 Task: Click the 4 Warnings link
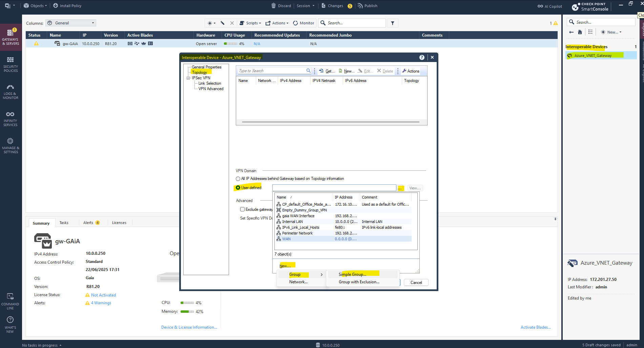[101, 303]
